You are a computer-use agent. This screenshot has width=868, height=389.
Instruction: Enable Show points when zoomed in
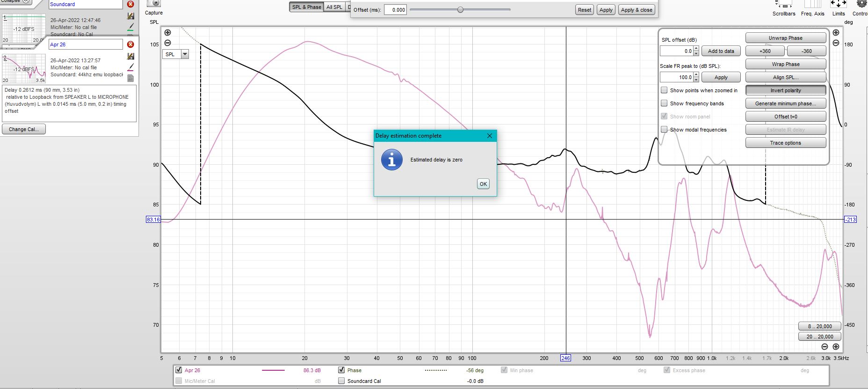pyautogui.click(x=664, y=90)
